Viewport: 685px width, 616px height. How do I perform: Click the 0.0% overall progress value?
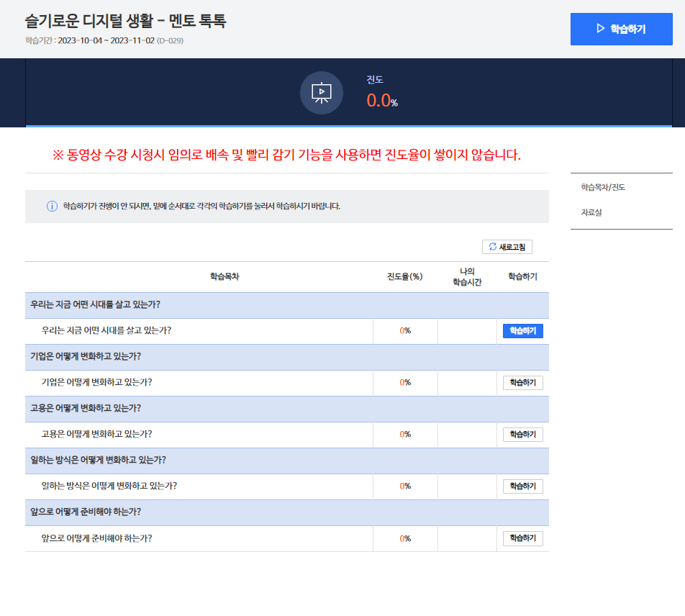point(382,101)
